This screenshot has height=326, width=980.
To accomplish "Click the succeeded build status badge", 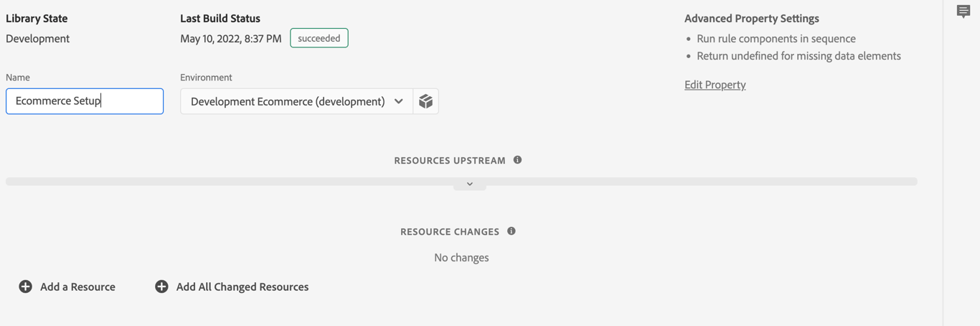I will pyautogui.click(x=319, y=38).
